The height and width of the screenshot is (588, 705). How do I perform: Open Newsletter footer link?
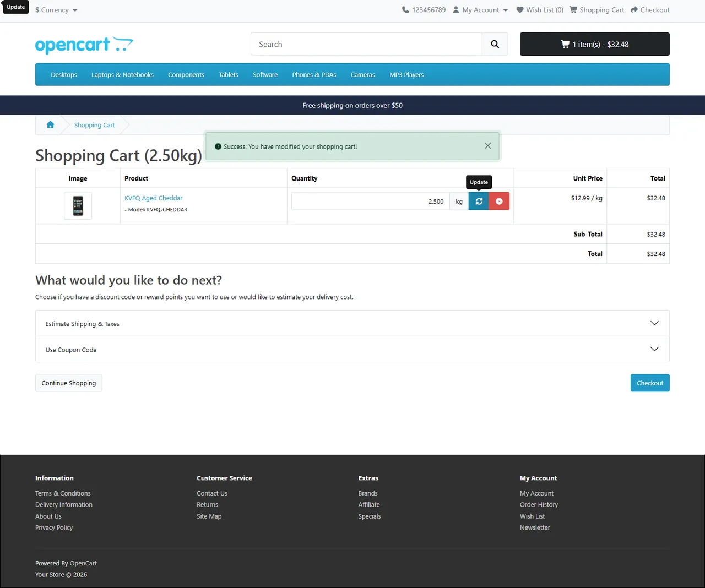point(535,527)
